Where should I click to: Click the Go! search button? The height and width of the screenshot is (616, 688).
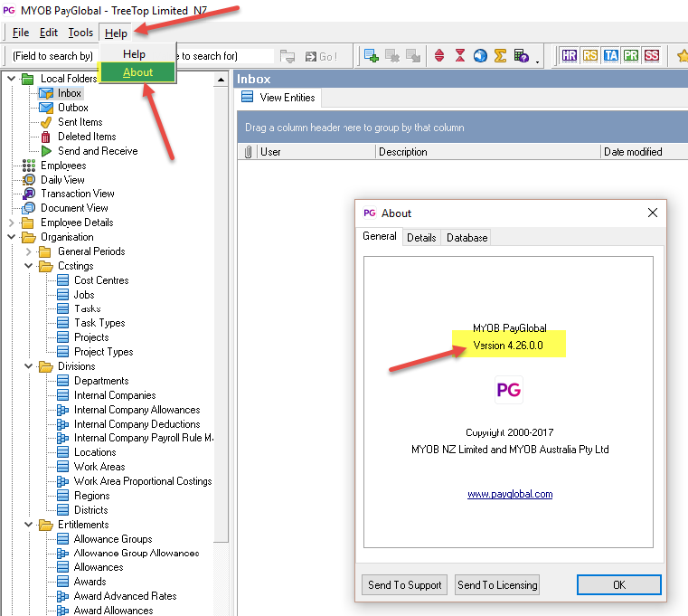click(322, 56)
